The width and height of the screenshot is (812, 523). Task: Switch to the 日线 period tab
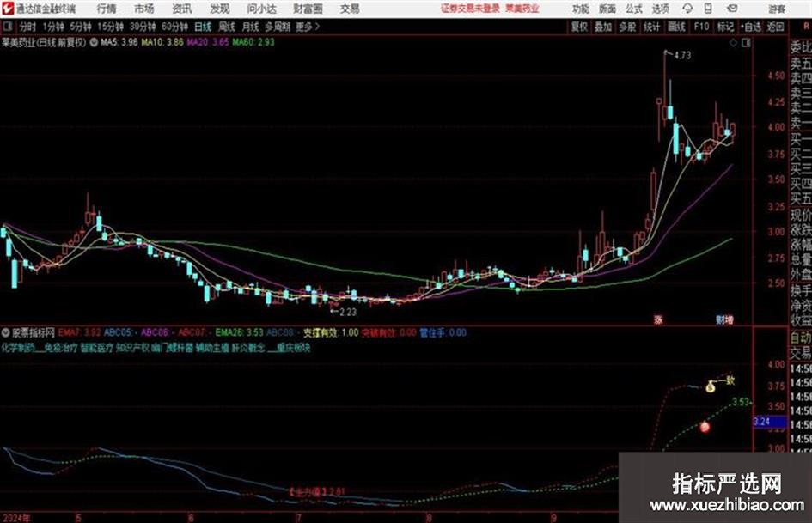(x=203, y=27)
